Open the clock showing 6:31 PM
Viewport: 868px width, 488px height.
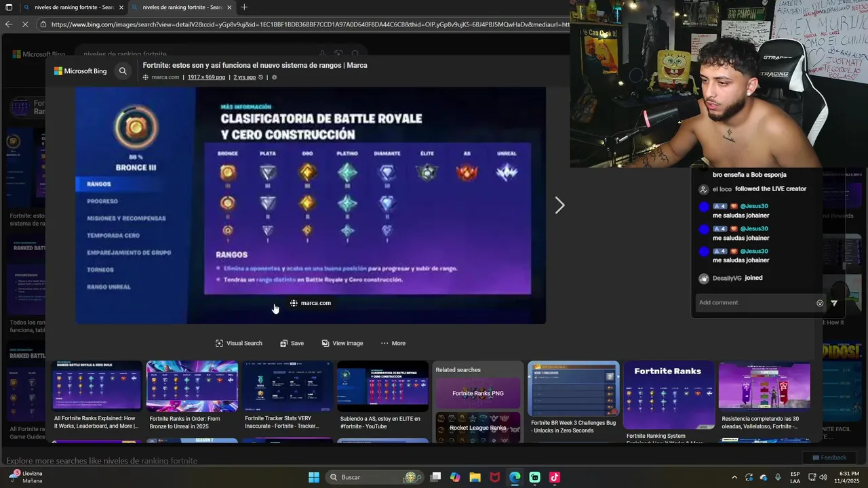[848, 477]
